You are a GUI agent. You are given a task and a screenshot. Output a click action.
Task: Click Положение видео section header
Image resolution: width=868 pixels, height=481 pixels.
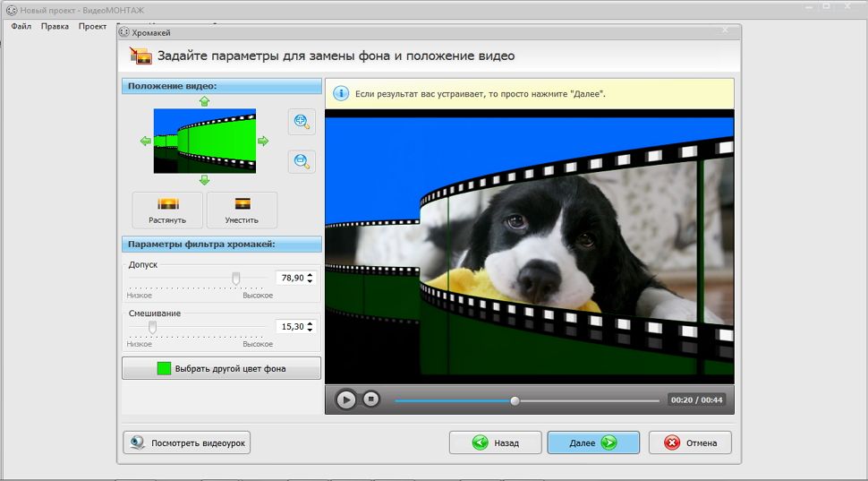tap(221, 86)
